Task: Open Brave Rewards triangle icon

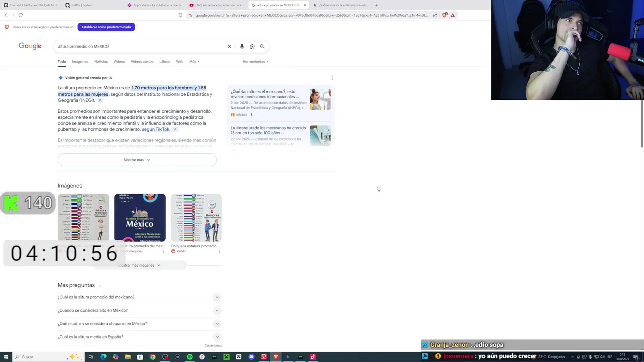Action: (x=453, y=15)
